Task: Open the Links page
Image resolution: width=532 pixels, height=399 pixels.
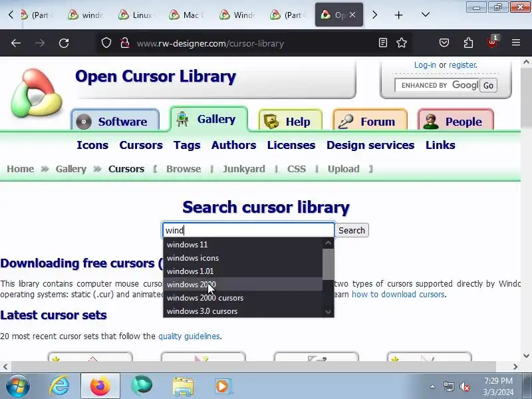Action: (440, 145)
